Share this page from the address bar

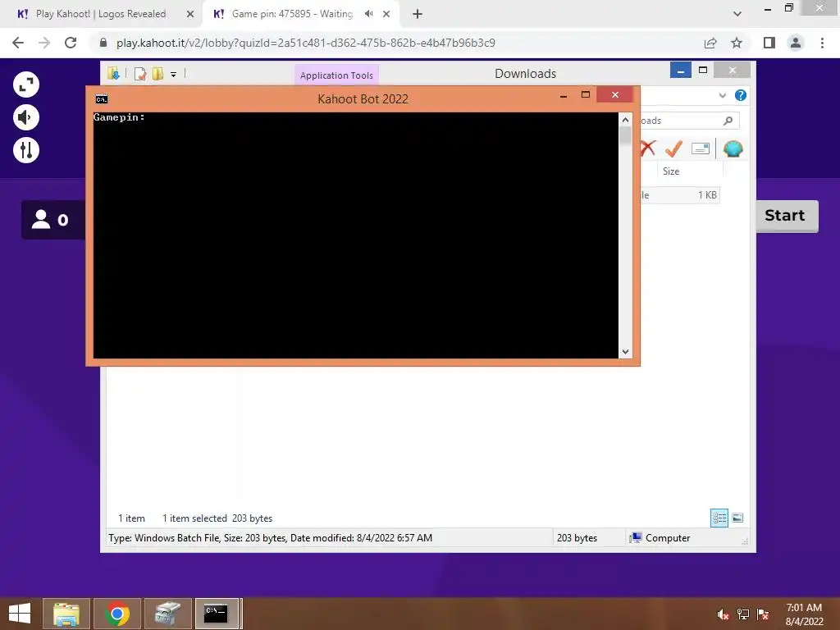tap(710, 43)
